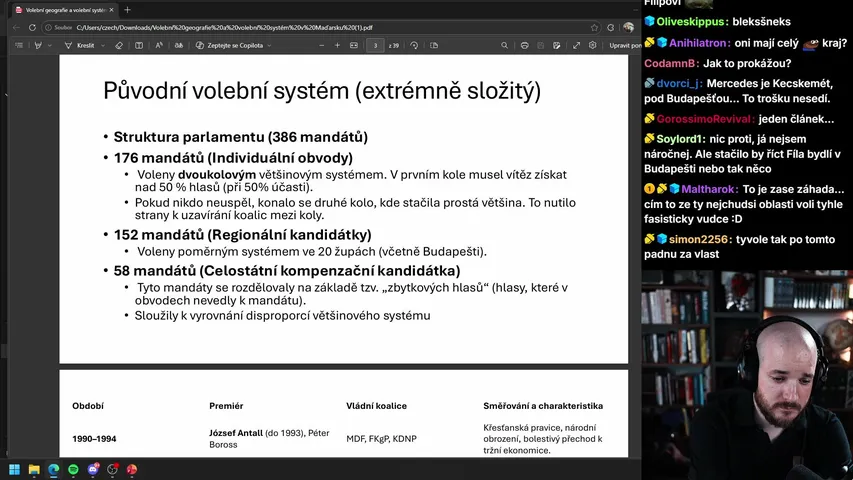
Task: Toggle the page view icon beside rotate
Action: (434, 46)
